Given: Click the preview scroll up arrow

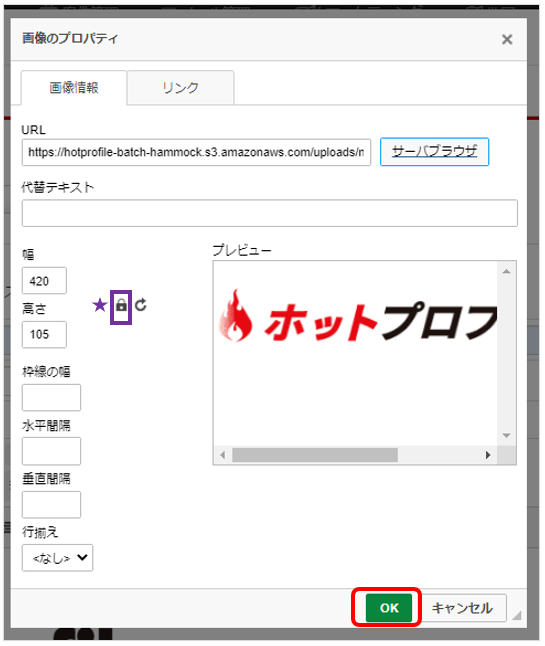Looking at the screenshot, I should click(x=506, y=272).
